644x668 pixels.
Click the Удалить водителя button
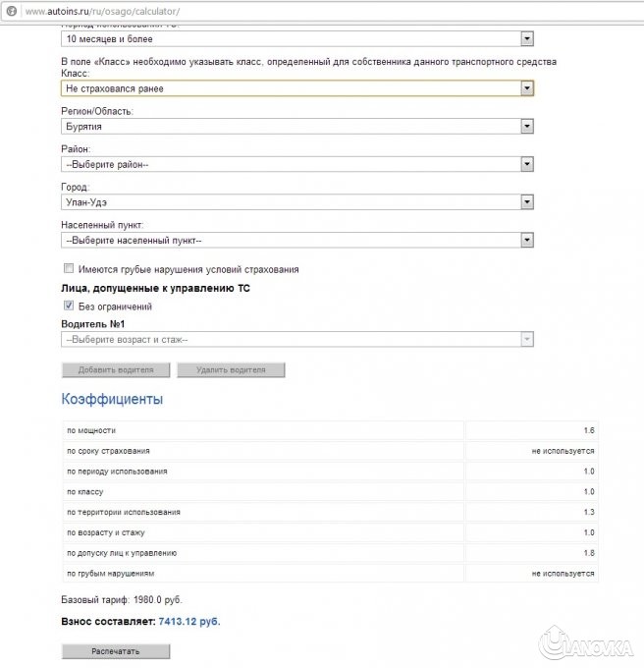231,370
